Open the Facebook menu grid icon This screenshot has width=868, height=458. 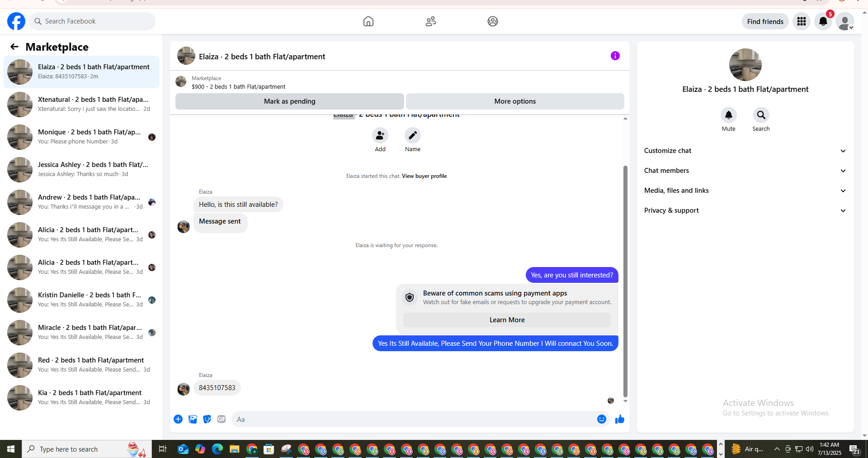pyautogui.click(x=802, y=21)
